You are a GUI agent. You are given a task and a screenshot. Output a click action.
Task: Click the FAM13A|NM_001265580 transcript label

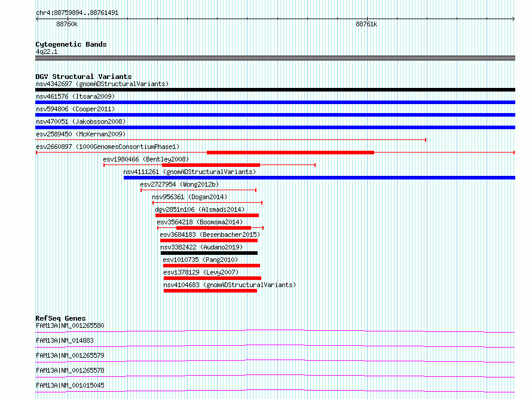(70, 325)
